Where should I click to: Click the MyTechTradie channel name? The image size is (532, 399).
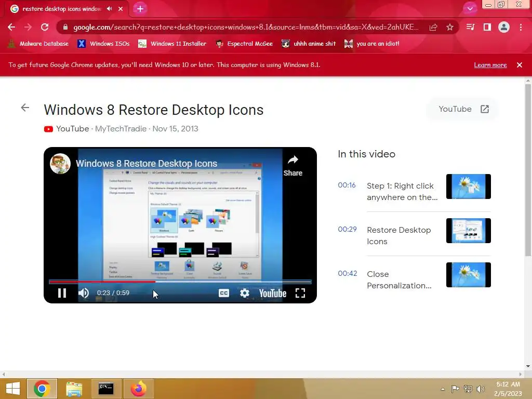121,129
